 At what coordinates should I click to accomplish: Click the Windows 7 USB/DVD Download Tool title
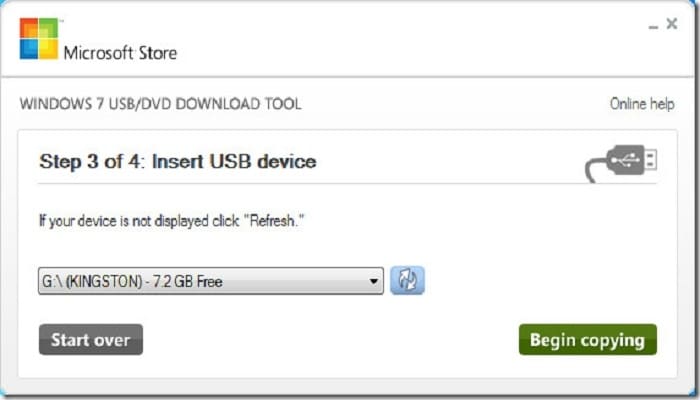(x=160, y=104)
